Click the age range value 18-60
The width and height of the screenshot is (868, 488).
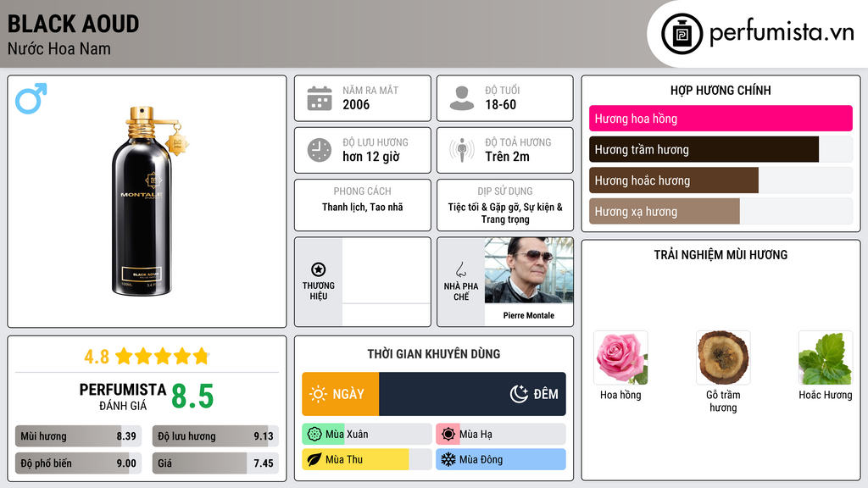(500, 104)
